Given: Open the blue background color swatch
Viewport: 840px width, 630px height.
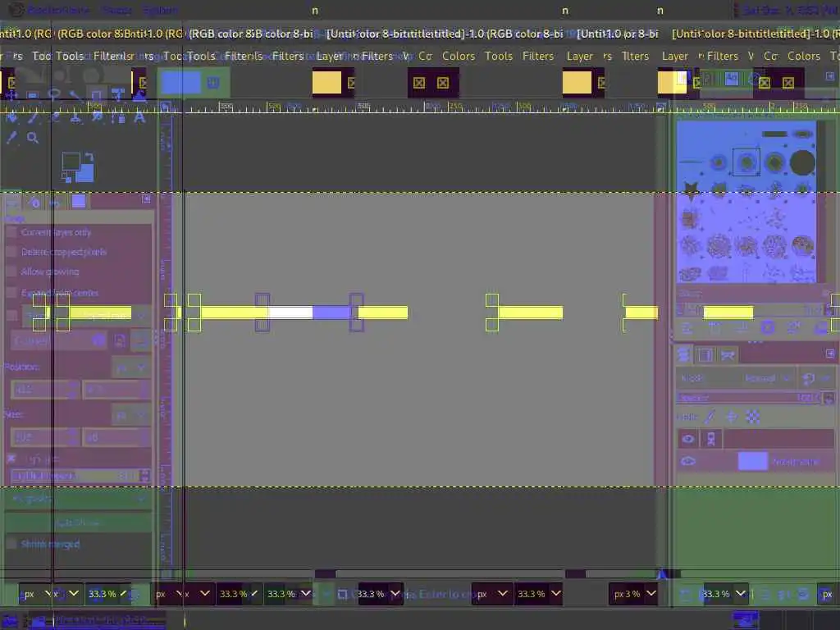Looking at the screenshot, I should coord(85,173).
